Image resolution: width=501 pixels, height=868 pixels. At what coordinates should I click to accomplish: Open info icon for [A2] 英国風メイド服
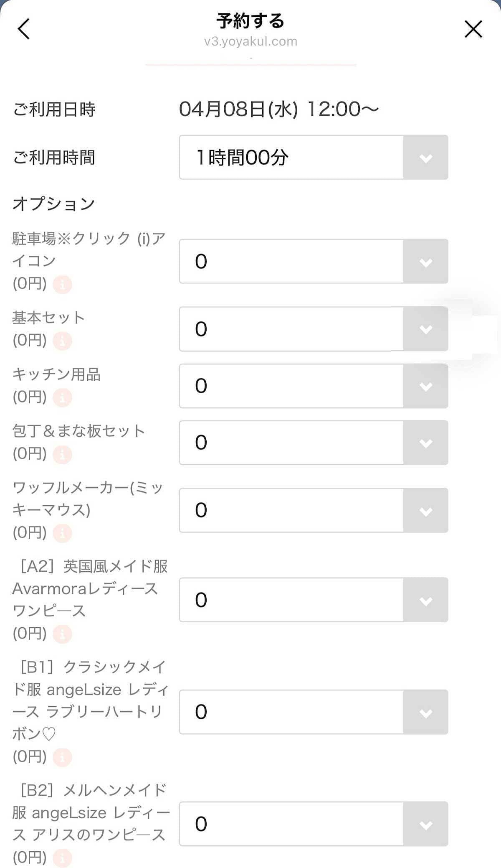tap(62, 634)
